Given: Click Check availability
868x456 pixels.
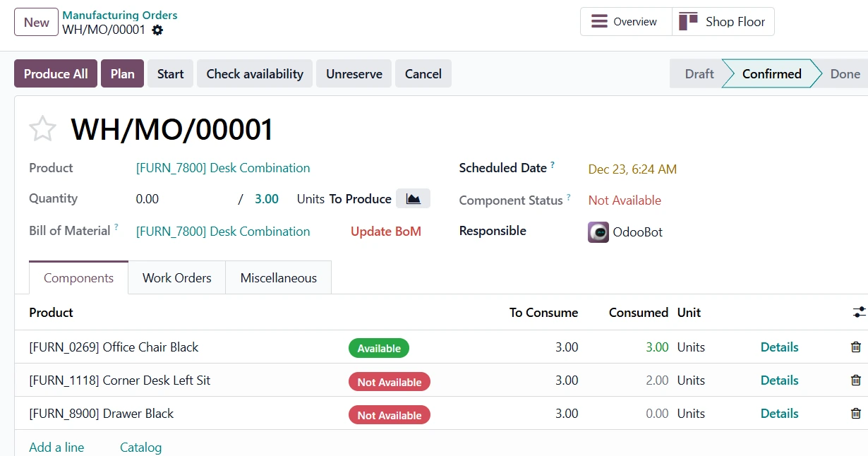Looking at the screenshot, I should (254, 73).
